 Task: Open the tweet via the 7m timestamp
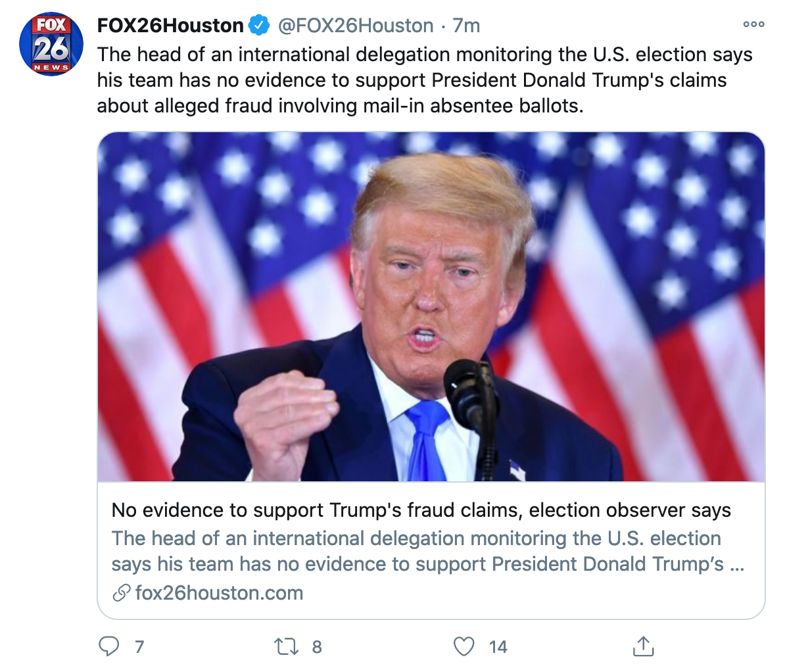click(466, 26)
